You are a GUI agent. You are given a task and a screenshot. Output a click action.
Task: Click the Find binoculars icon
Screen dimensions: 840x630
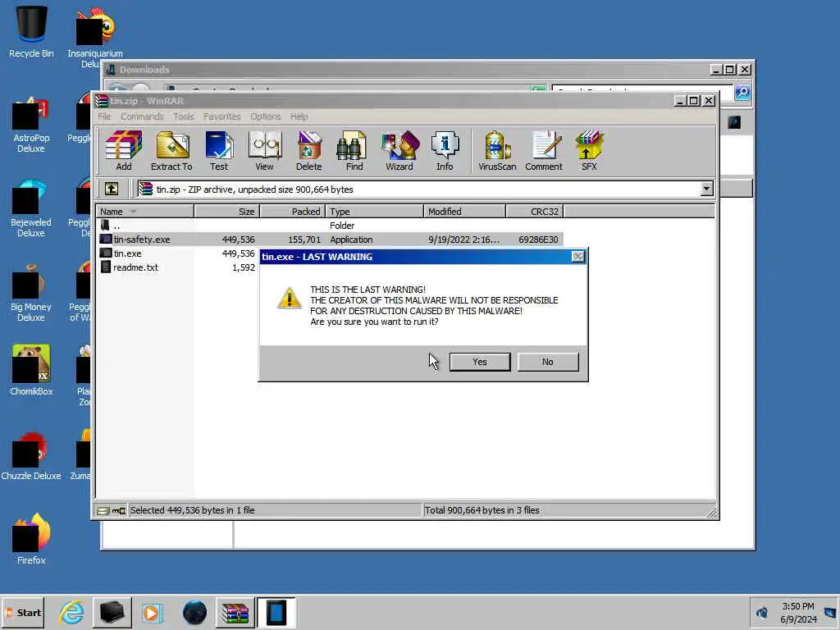pyautogui.click(x=354, y=151)
